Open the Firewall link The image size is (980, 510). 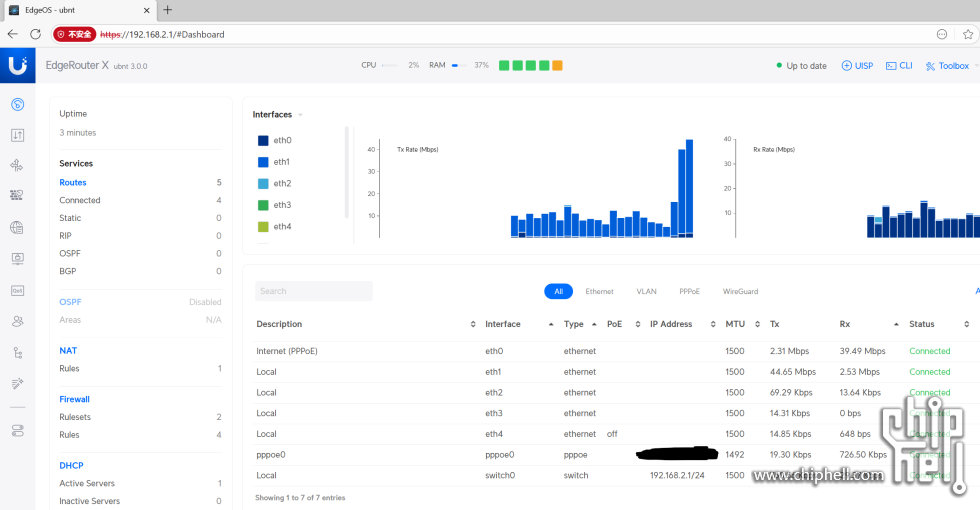pos(74,399)
